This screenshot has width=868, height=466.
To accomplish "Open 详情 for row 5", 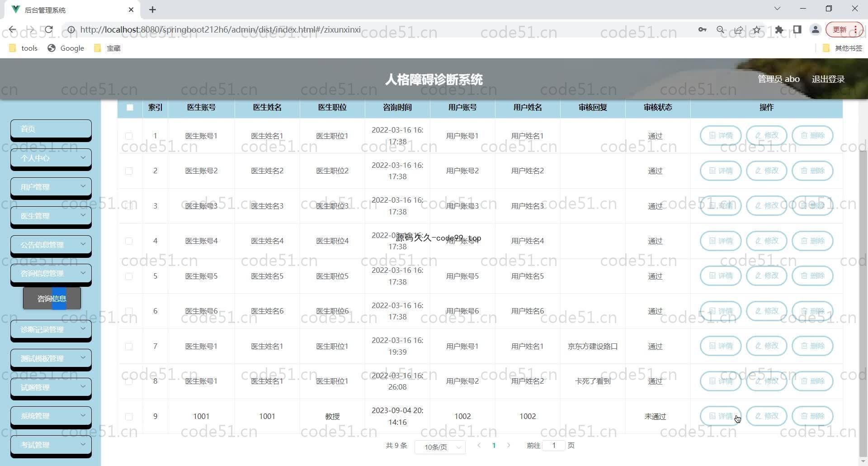I will (721, 276).
